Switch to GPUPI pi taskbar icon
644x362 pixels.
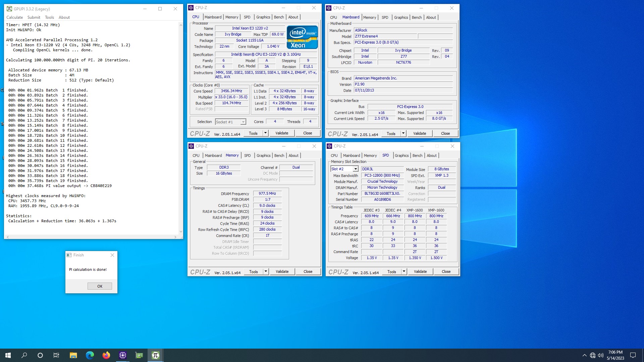pos(155,355)
